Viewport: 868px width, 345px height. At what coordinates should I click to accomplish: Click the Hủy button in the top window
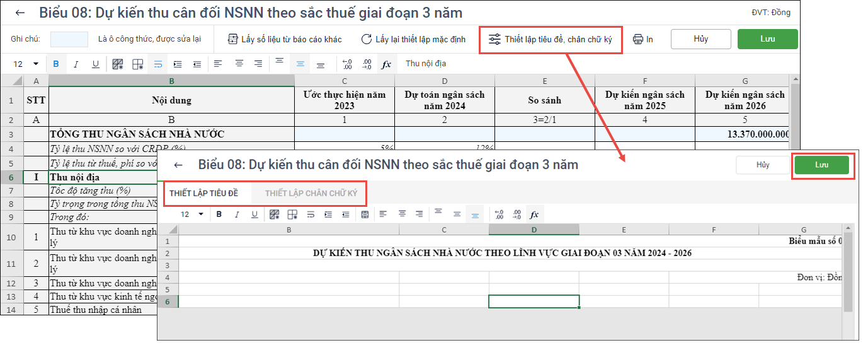click(700, 39)
